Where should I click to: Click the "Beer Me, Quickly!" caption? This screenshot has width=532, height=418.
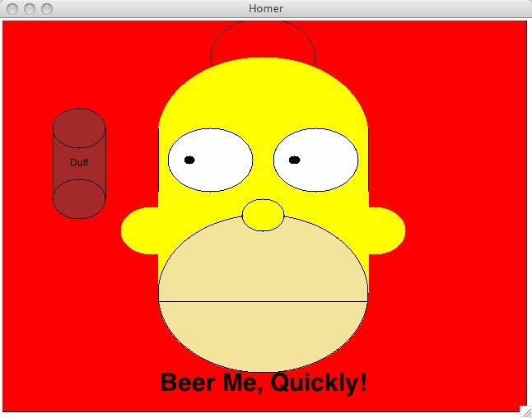coord(264,383)
